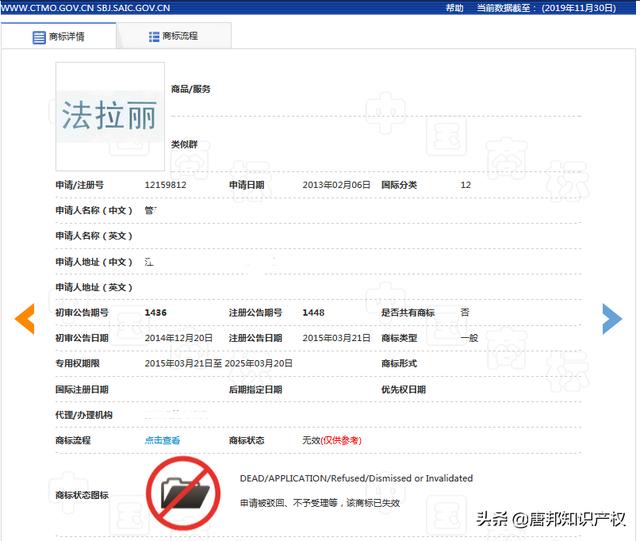This screenshot has height=541, width=640.
Task: Select preliminary announcement issue 1436
Action: (156, 313)
